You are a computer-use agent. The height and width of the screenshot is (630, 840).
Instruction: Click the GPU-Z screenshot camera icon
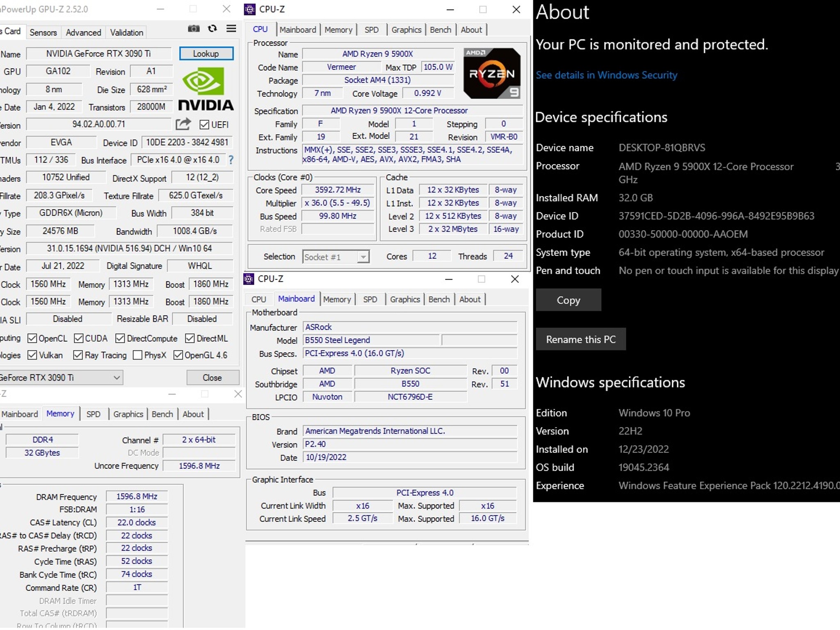[194, 28]
